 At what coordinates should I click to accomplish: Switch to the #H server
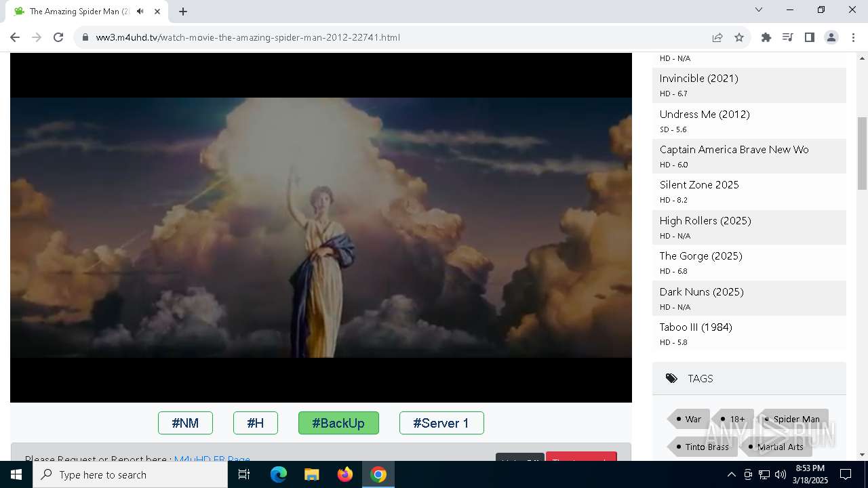point(256,423)
